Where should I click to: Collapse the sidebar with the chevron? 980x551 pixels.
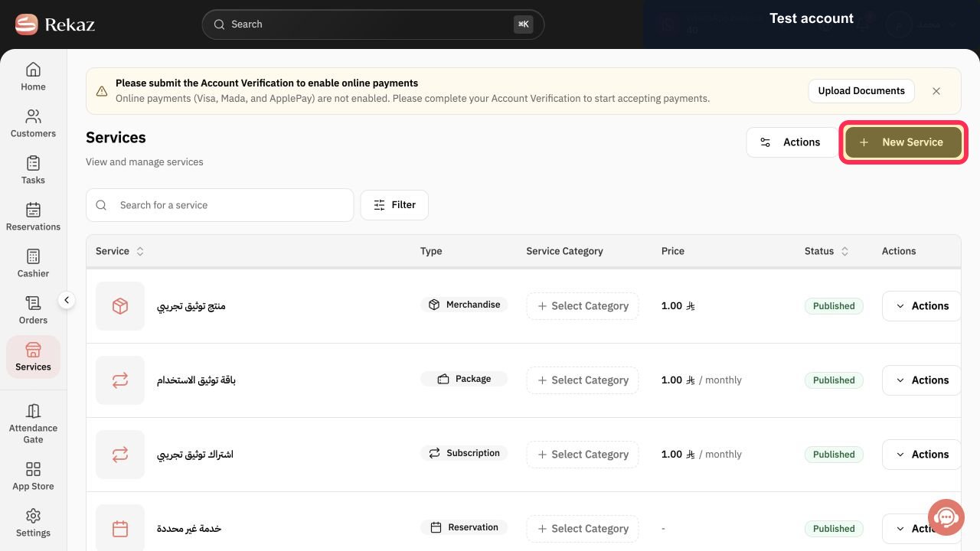(x=67, y=300)
